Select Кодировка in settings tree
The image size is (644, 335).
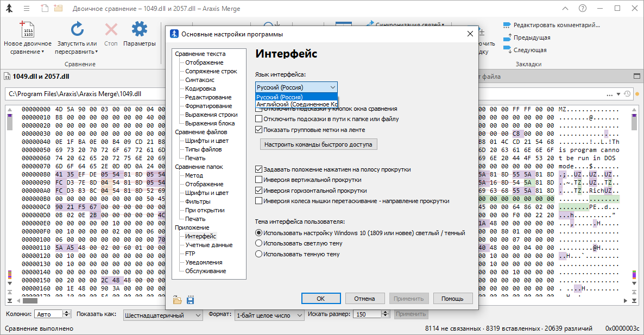click(200, 89)
